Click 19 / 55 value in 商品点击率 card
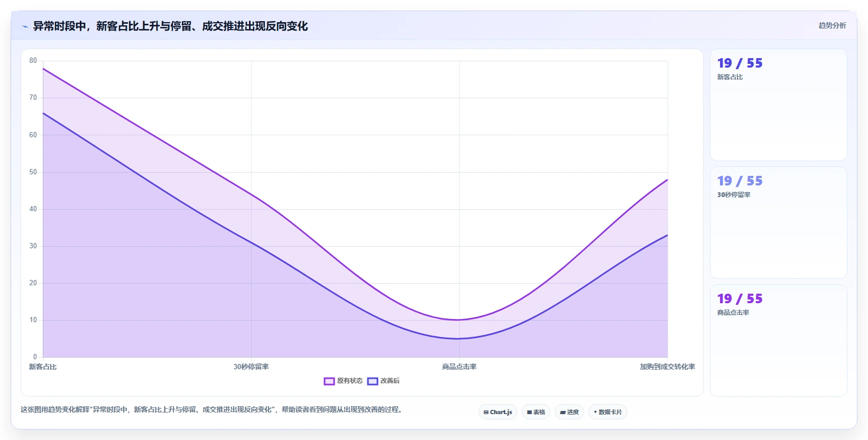The image size is (868, 440). [x=740, y=299]
